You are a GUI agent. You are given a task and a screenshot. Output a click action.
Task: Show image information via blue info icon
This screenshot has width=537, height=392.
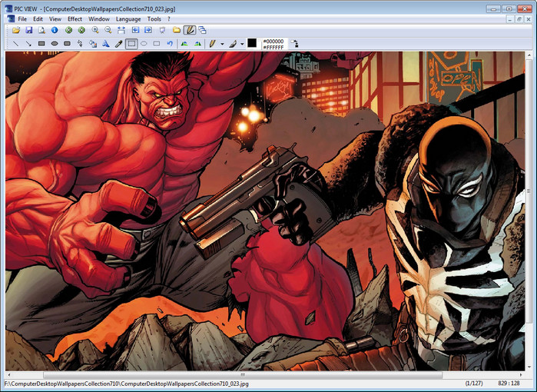[55, 30]
